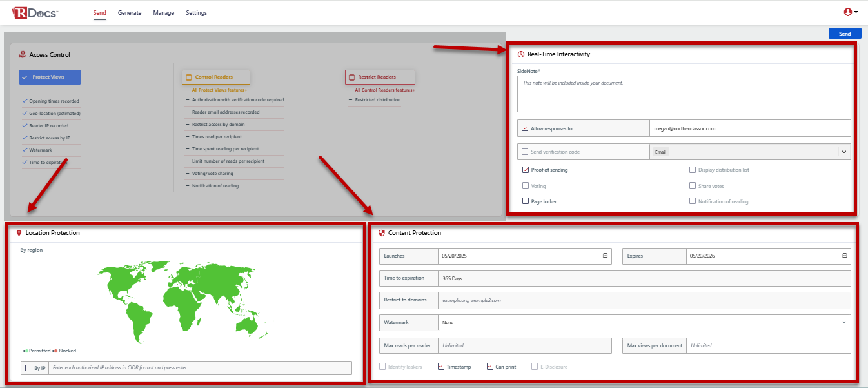The image size is (868, 388).
Task: Click into the SideNote text area
Action: coord(684,94)
